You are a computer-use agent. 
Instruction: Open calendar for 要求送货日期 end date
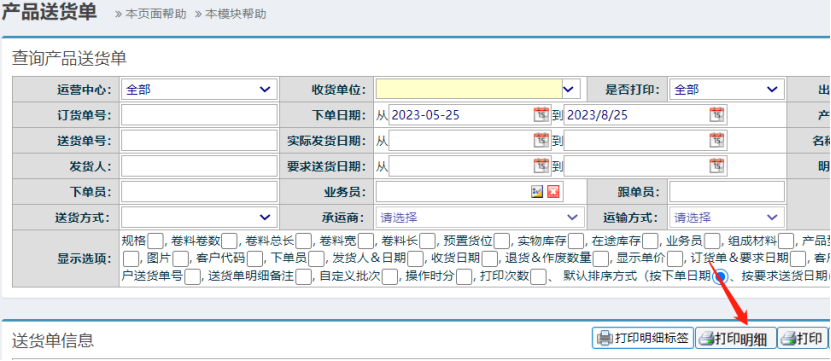click(x=717, y=166)
